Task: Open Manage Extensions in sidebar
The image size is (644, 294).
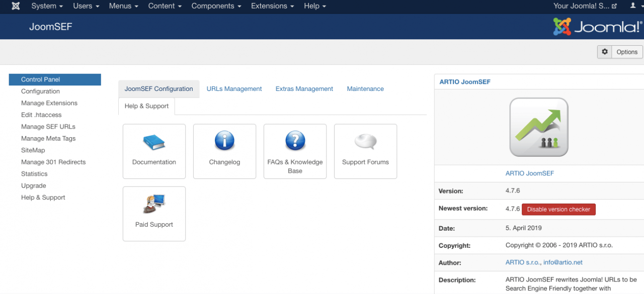Action: pos(49,103)
